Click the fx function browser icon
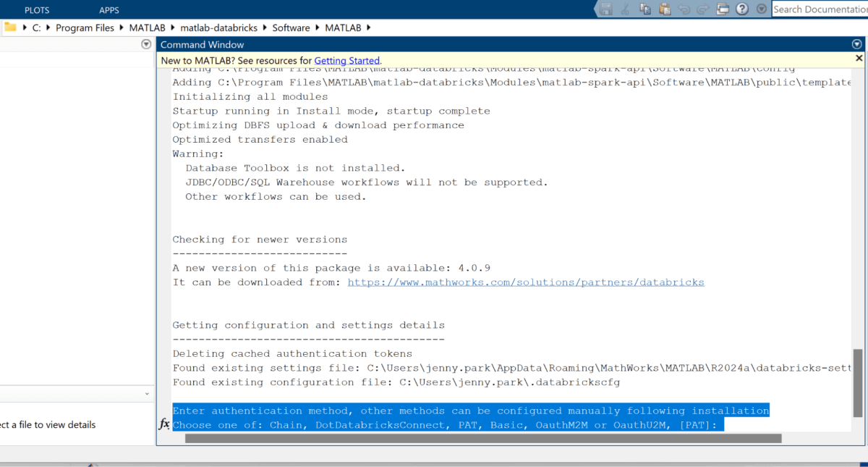The width and height of the screenshot is (868, 467). [x=164, y=424]
